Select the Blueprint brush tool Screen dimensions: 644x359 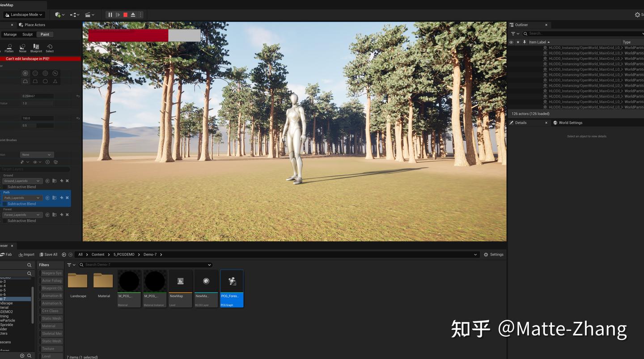(36, 47)
